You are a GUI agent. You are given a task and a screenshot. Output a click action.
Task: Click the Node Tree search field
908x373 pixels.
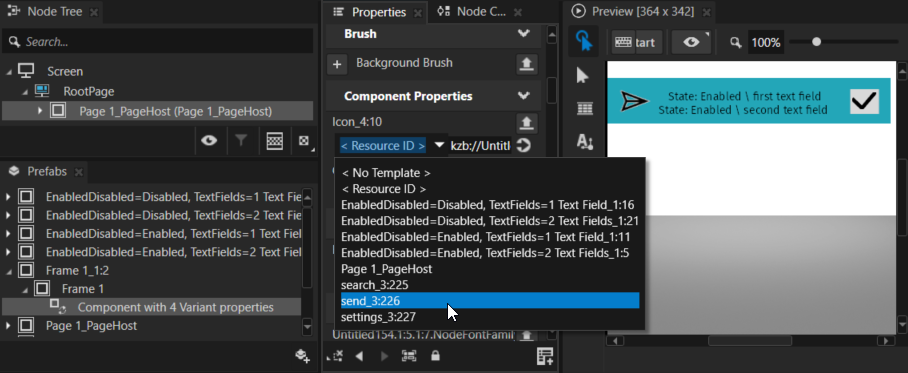coord(158,42)
